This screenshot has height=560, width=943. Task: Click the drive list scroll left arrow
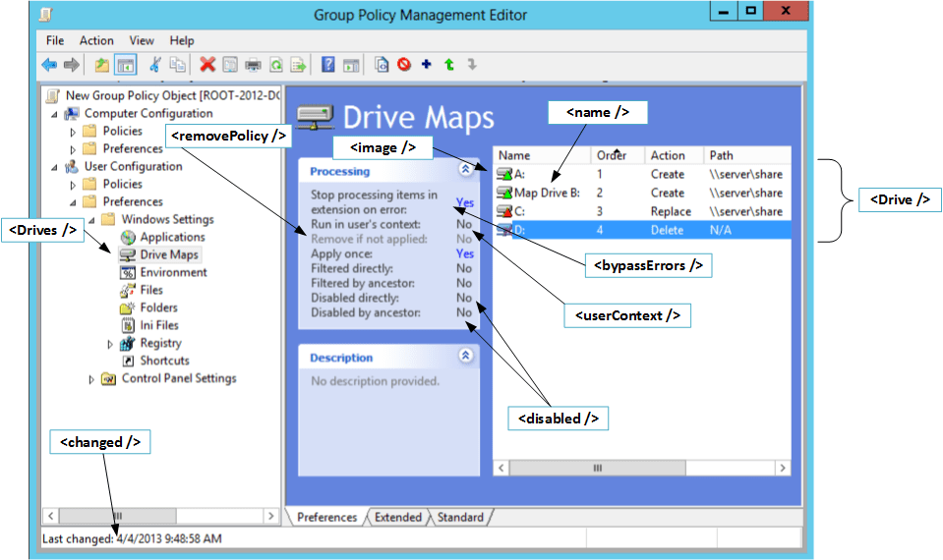501,468
